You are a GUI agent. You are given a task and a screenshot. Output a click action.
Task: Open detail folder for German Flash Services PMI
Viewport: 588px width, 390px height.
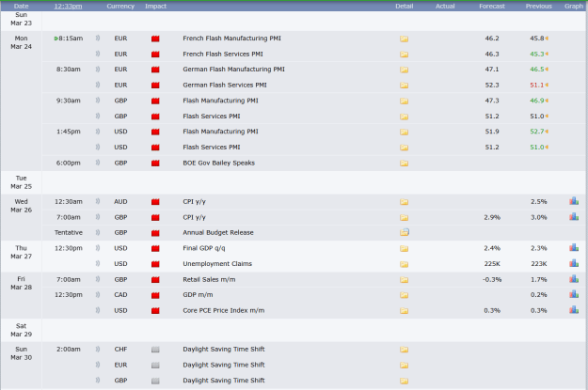[404, 86]
